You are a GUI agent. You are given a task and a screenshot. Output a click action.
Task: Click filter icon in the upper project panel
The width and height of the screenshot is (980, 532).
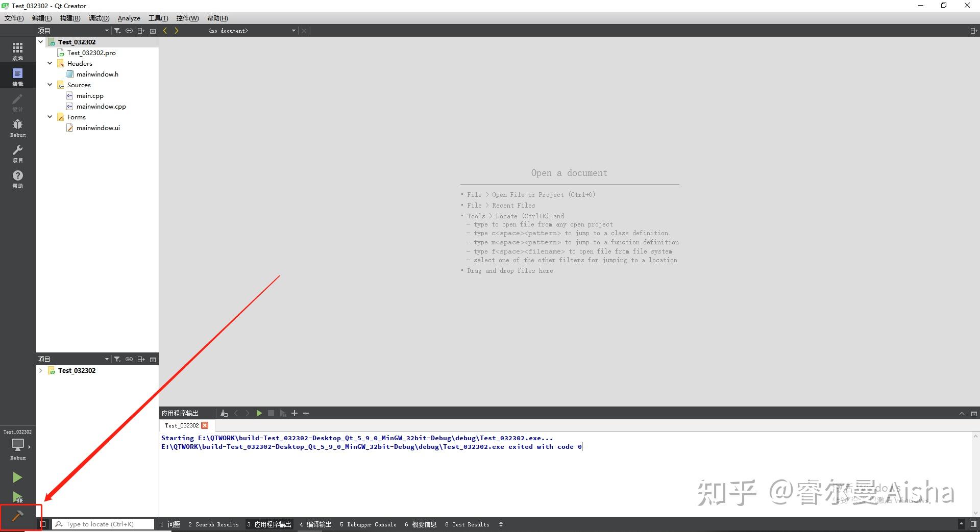click(x=117, y=31)
